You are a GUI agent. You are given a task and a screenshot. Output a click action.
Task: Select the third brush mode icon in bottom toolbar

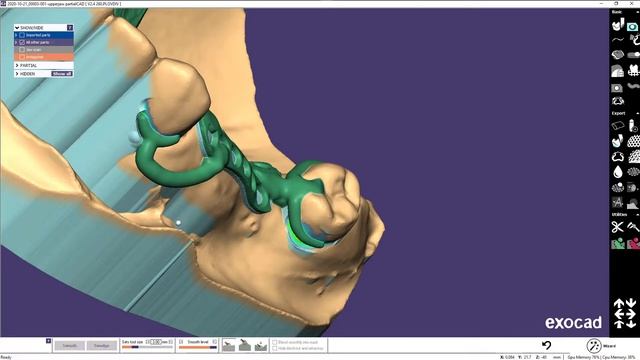260,345
